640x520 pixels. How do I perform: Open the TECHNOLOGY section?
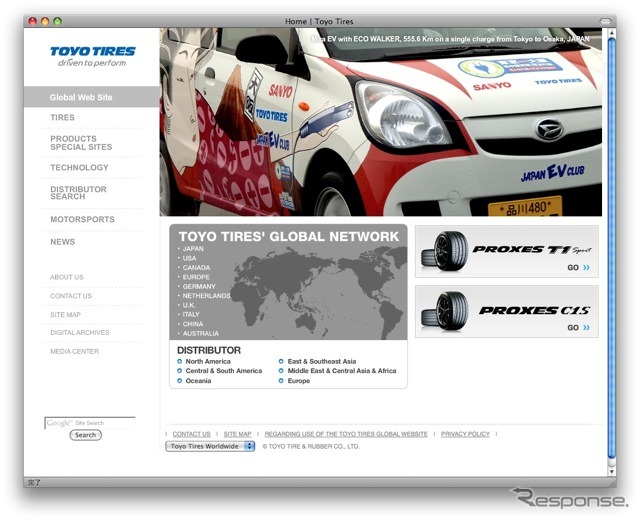(x=79, y=168)
